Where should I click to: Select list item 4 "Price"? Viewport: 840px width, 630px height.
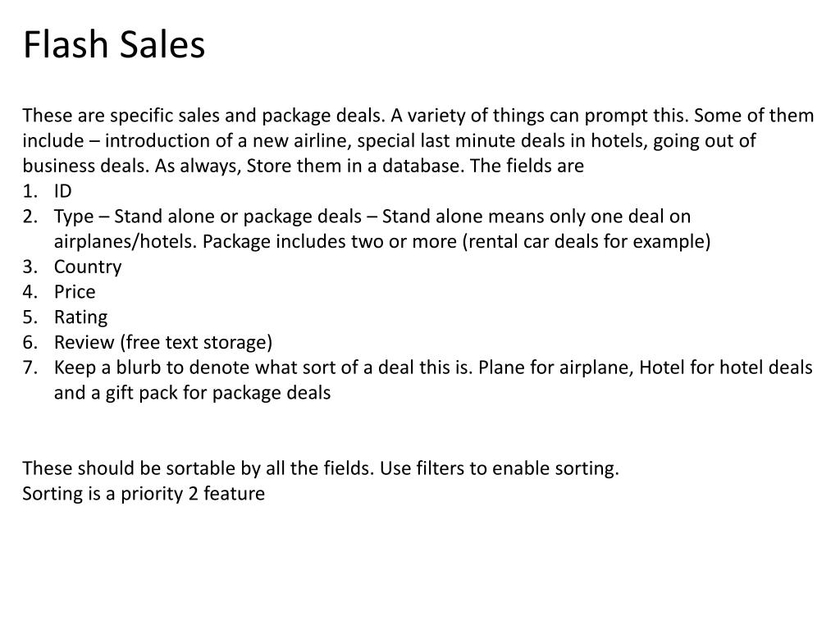pyautogui.click(x=75, y=292)
